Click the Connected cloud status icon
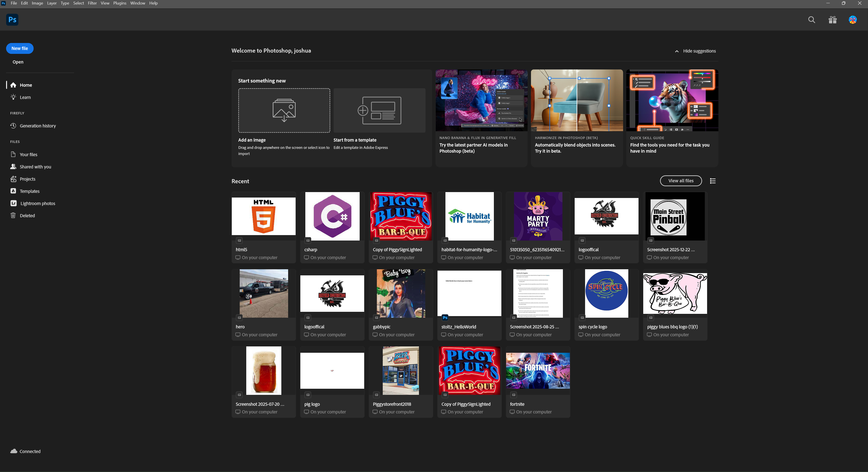The height and width of the screenshot is (472, 868). tap(14, 451)
